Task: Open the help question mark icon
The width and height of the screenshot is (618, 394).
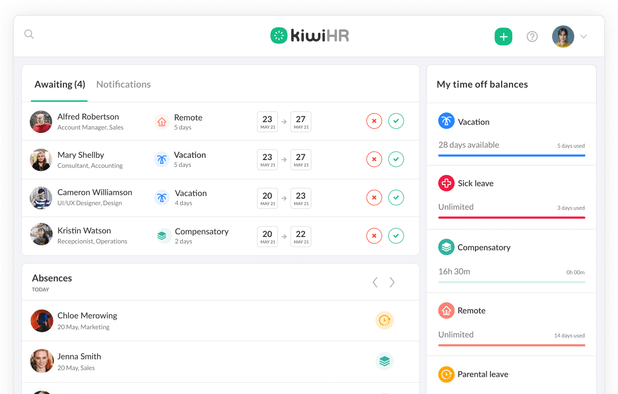Action: (532, 37)
